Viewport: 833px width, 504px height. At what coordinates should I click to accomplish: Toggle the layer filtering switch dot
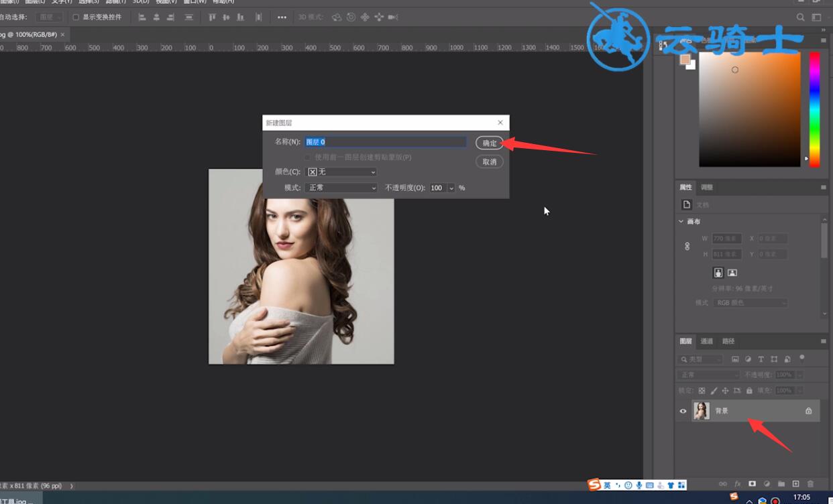pos(802,358)
